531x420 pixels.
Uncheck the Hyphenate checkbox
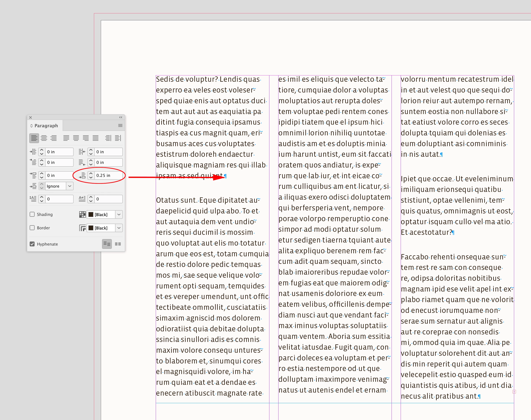[32, 244]
